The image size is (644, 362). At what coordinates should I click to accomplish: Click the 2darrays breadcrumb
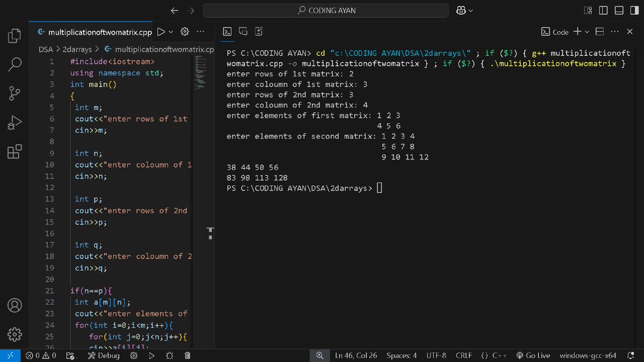(x=77, y=49)
